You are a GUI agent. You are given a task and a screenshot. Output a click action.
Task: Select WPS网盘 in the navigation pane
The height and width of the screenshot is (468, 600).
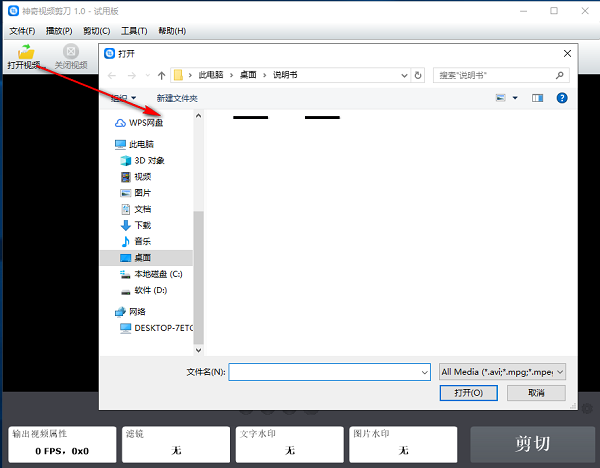pos(145,122)
